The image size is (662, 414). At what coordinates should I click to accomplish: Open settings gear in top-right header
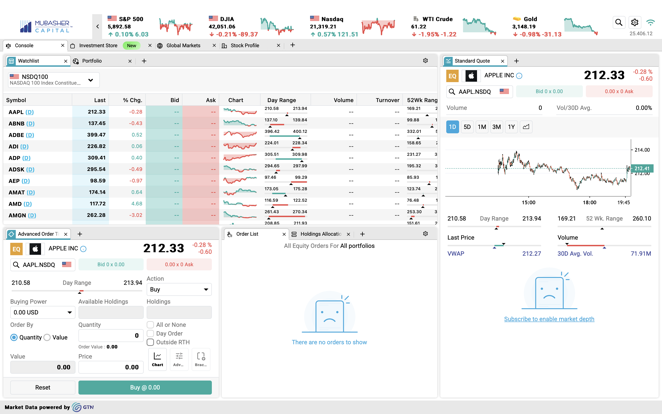coord(634,22)
